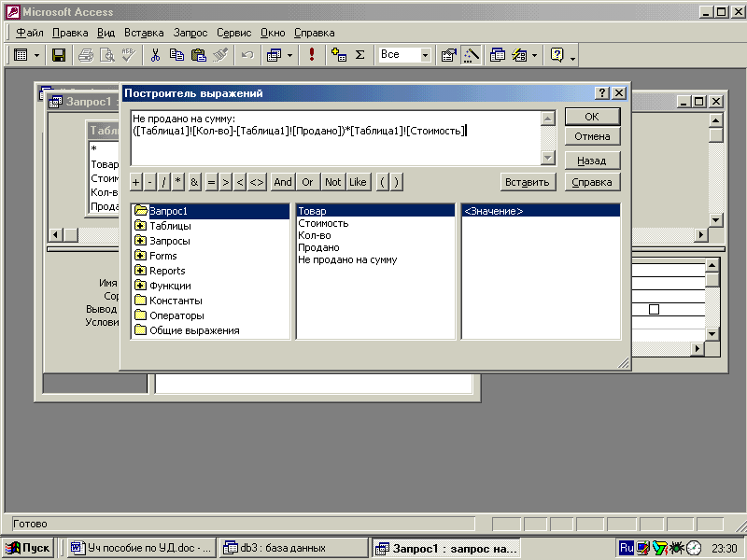Click the Отмена button
747x560 pixels.
click(592, 136)
